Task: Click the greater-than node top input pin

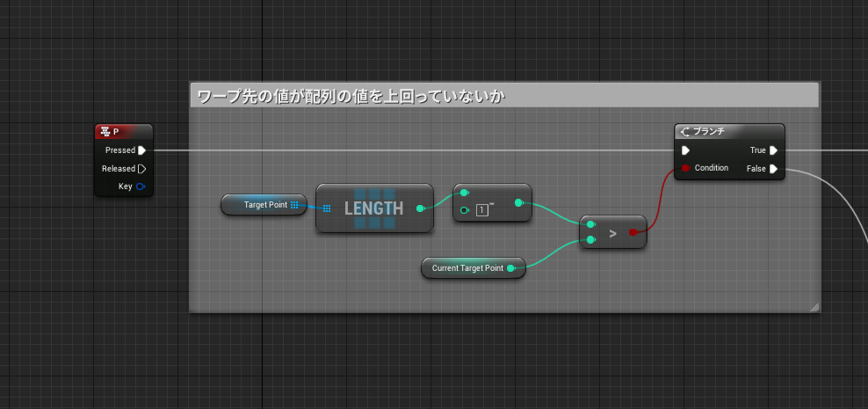Action: pyautogui.click(x=590, y=224)
